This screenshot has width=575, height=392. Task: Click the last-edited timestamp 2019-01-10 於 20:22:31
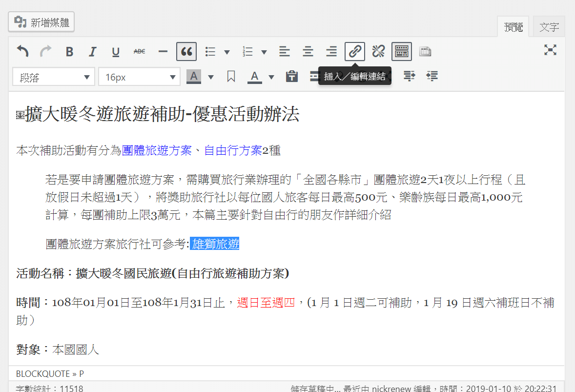(x=511, y=388)
